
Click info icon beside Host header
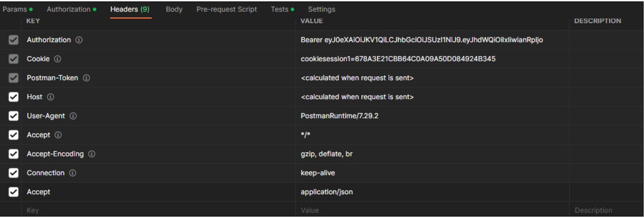pos(50,97)
